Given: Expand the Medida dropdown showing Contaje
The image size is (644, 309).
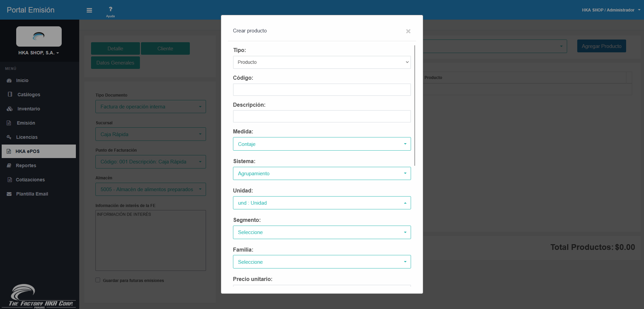Looking at the screenshot, I should click(x=322, y=144).
